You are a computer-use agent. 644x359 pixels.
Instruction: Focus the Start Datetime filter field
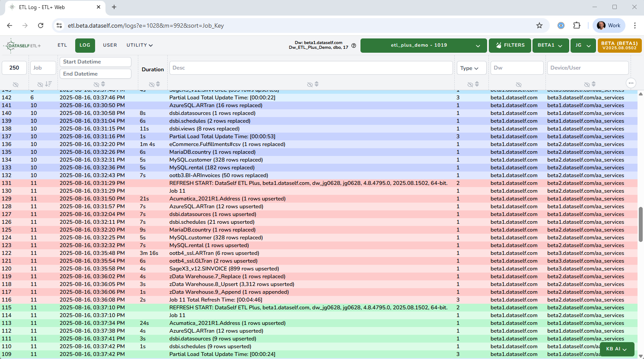click(96, 62)
